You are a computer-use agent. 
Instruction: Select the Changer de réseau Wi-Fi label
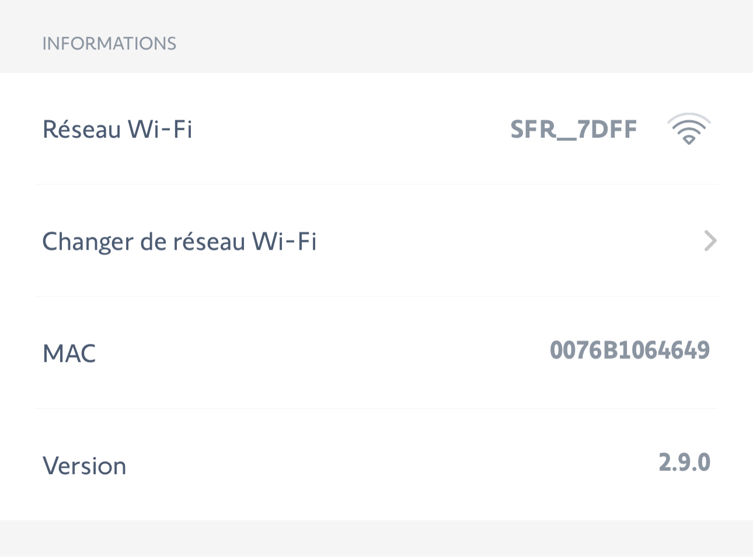(180, 242)
